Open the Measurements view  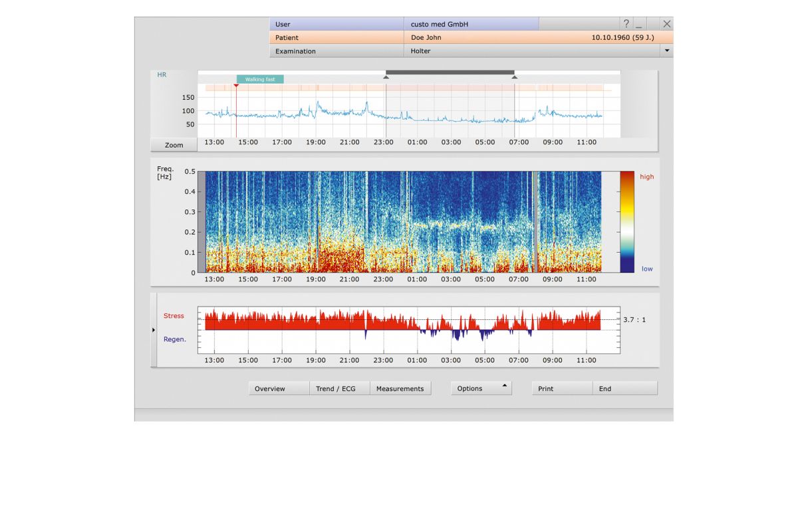400,388
